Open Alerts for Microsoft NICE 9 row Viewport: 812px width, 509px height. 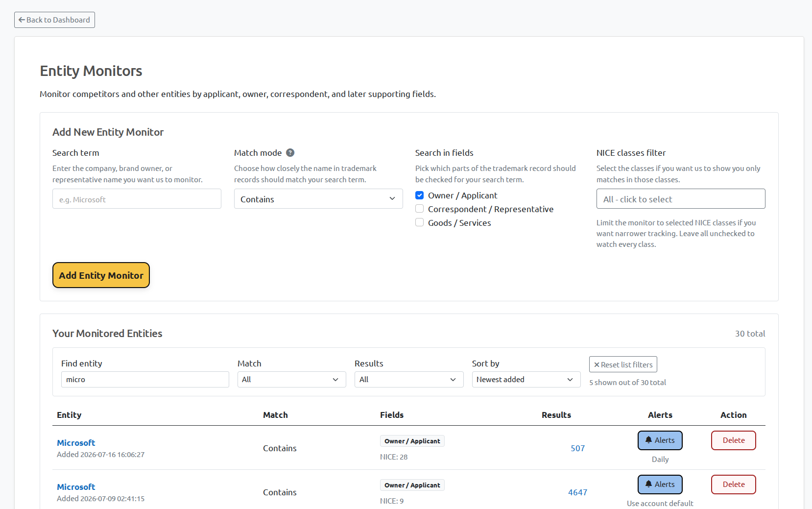click(660, 485)
